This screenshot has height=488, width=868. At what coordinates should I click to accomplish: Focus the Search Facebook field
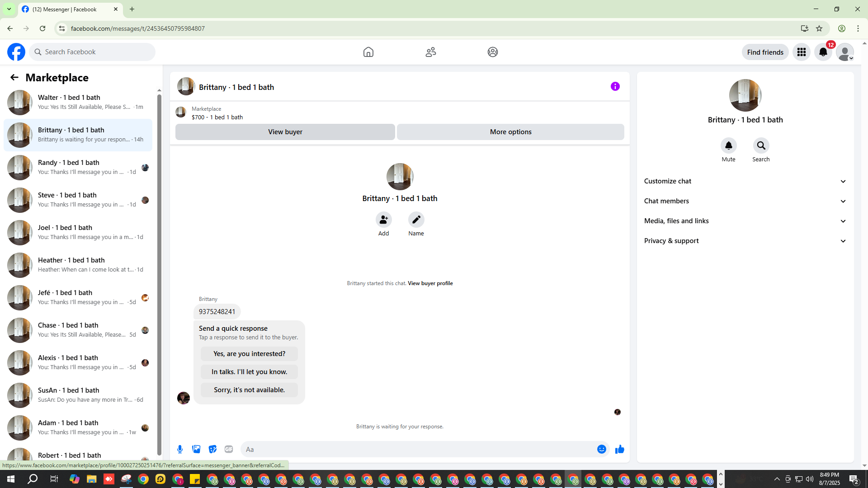point(92,52)
